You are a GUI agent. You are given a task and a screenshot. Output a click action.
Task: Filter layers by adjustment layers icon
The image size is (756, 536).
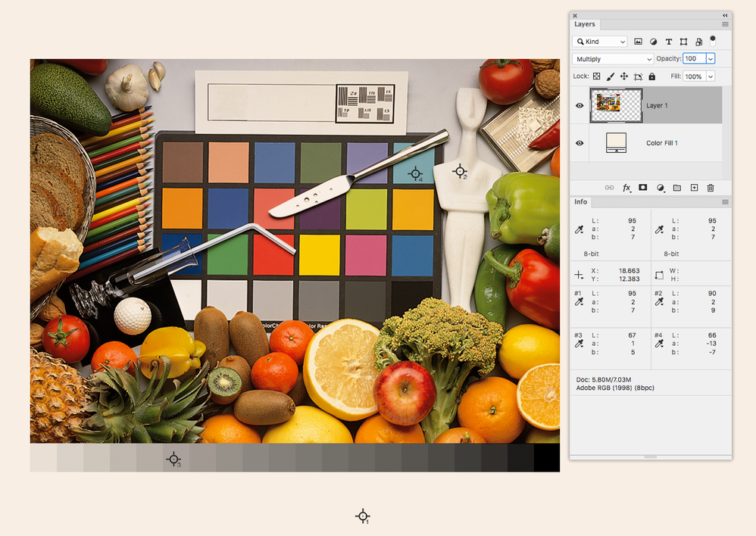pos(653,42)
